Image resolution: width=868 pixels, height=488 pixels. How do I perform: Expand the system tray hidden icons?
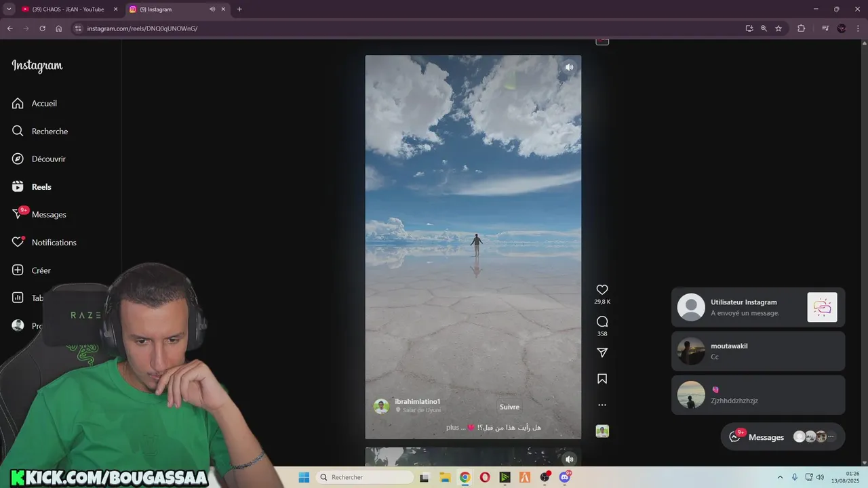point(780,477)
